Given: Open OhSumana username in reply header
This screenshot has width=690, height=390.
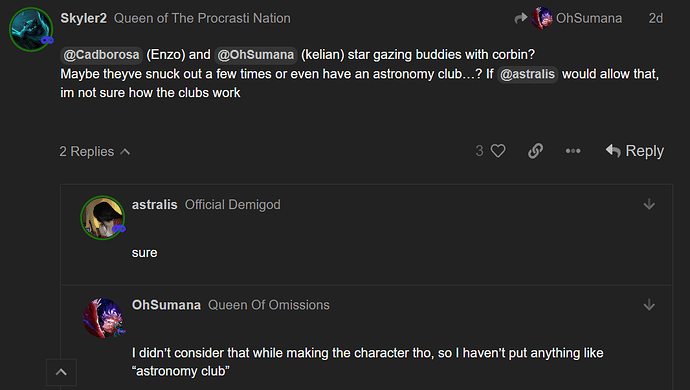Looking at the screenshot, I should tap(166, 305).
